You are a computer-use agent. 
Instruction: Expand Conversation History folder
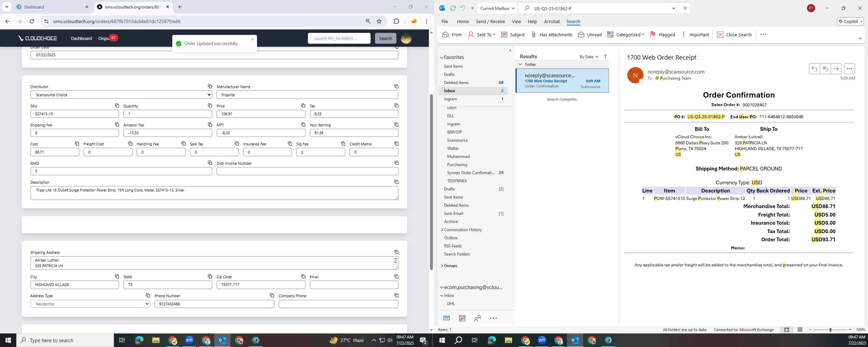[x=442, y=230]
